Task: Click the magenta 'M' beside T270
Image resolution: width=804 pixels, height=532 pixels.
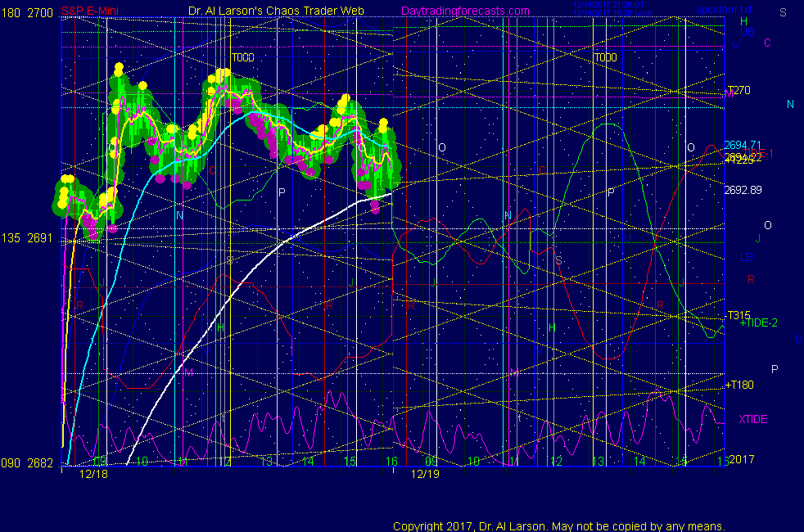Action: 729,94
